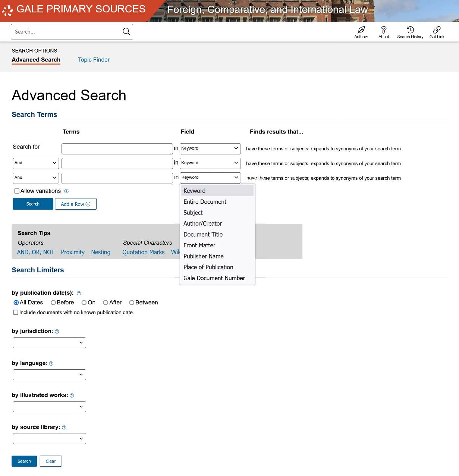459x476 pixels.
Task: Select the All Dates radio button
Action: point(16,303)
